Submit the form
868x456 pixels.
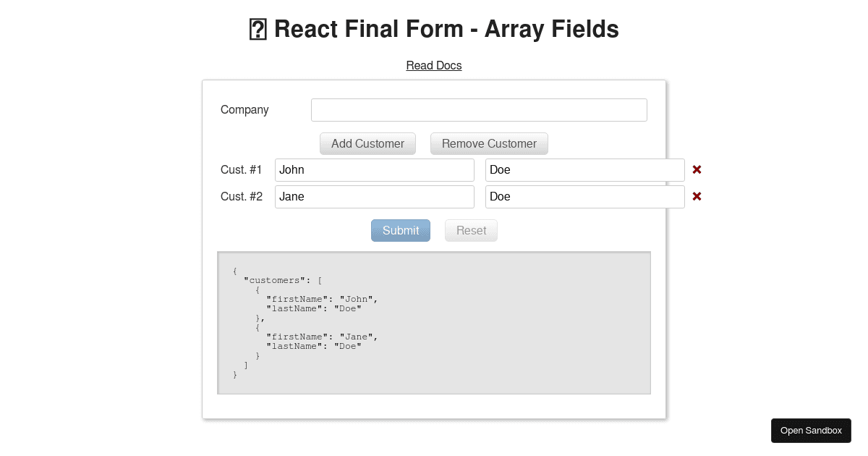point(401,230)
